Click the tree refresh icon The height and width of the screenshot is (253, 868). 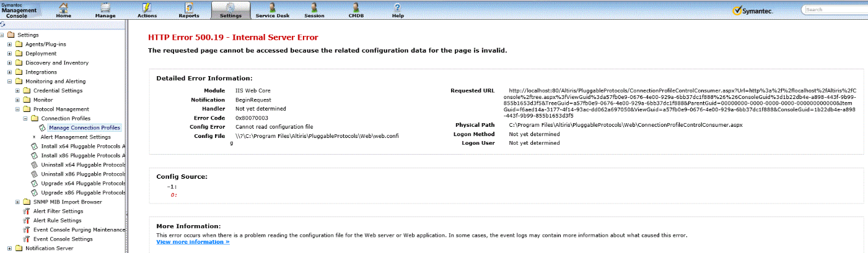point(3,25)
